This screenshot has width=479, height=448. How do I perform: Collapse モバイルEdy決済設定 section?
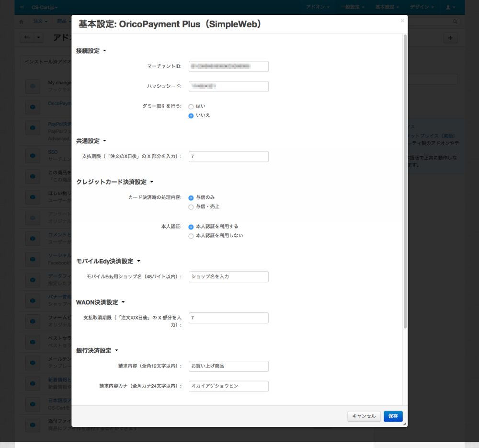[108, 261]
